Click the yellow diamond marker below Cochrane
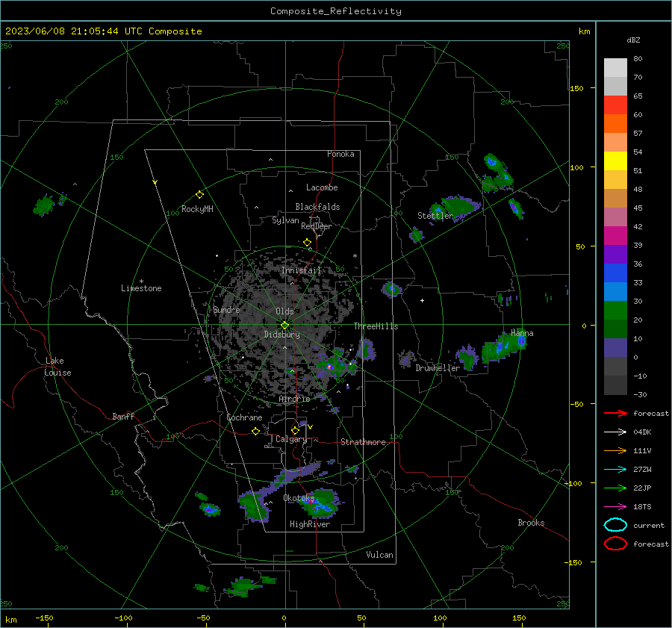Viewport: 672px width, 628px height. click(x=256, y=432)
